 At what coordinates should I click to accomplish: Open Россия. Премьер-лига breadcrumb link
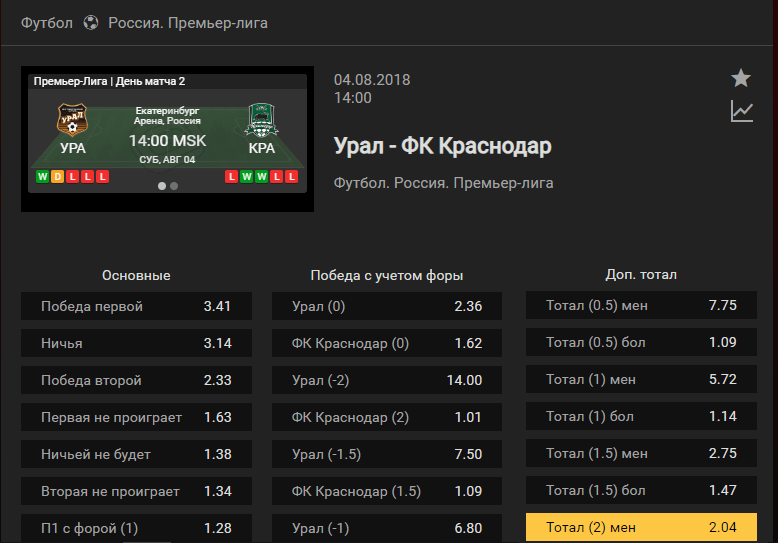pos(188,23)
